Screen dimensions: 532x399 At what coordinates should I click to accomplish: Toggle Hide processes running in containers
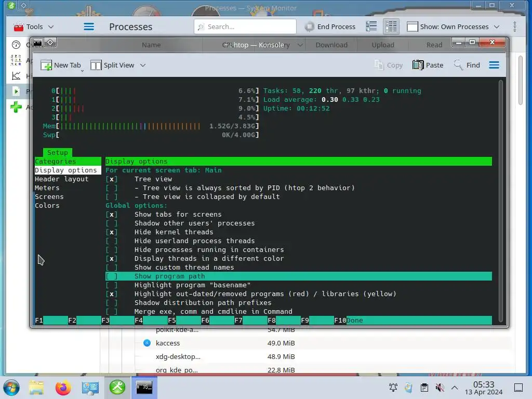(x=111, y=250)
